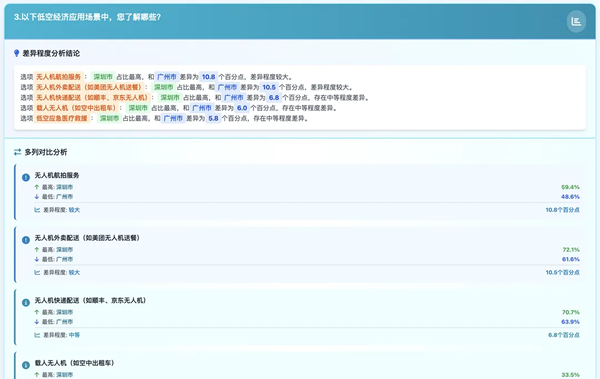Click the info icon next to 无人机快递配送 card
Viewport: 600px width, 379px height.
point(26,302)
